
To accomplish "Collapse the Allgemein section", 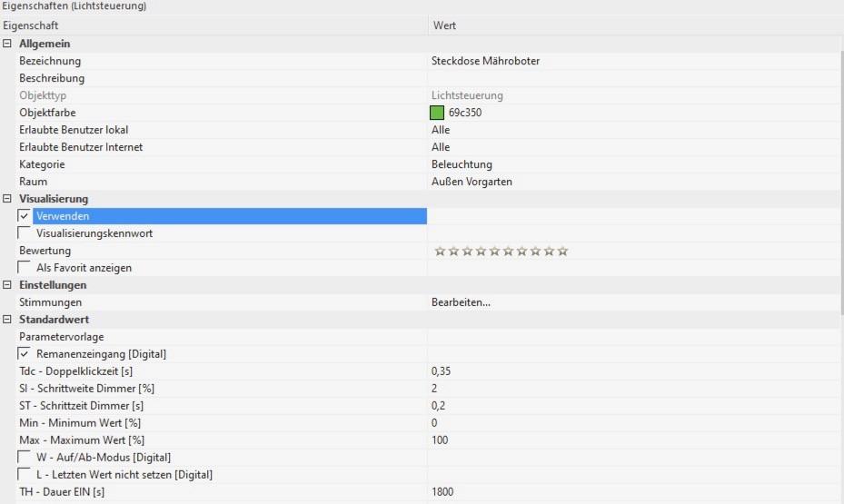I will (7, 44).
